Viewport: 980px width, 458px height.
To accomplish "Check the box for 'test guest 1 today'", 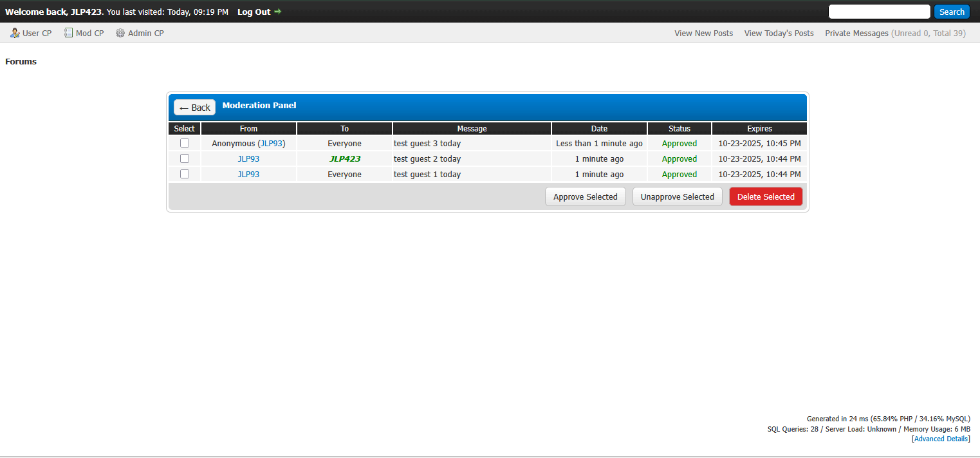I will 185,174.
